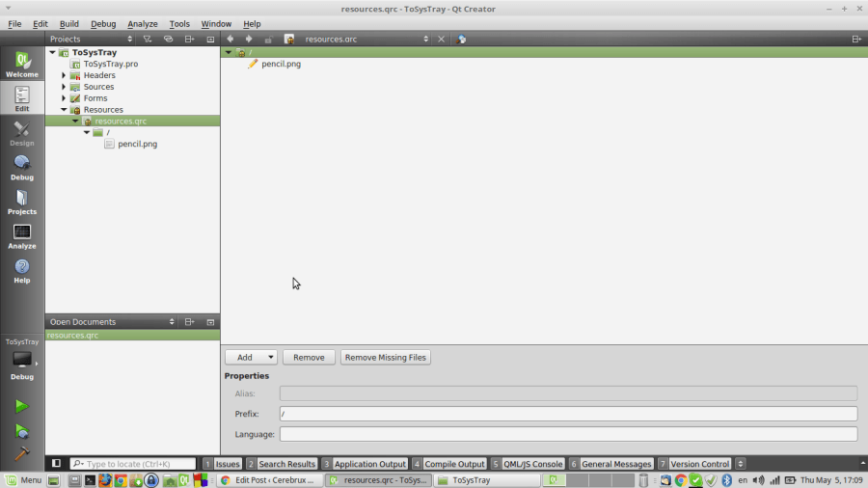Start debugging with the run-debug icon
This screenshot has width=868, height=488.
[x=21, y=430]
